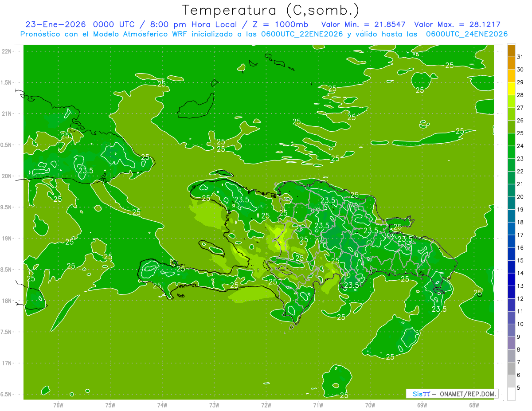Click the "30" value on the color scale
532x411 pixels.
520,70
